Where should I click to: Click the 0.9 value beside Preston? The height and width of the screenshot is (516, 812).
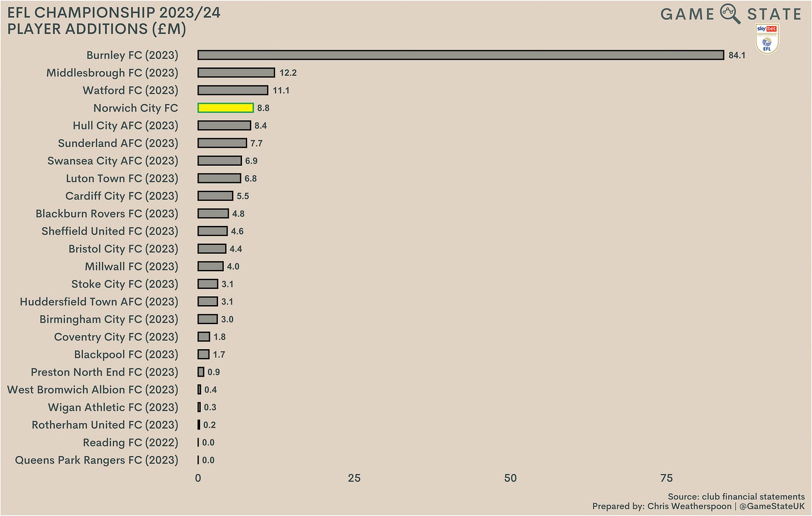214,372
